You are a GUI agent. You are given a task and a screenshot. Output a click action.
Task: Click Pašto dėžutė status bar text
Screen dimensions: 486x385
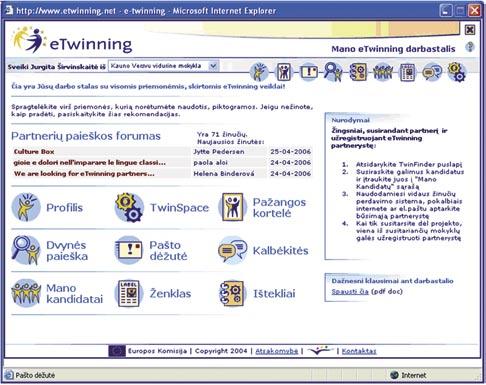point(35,375)
